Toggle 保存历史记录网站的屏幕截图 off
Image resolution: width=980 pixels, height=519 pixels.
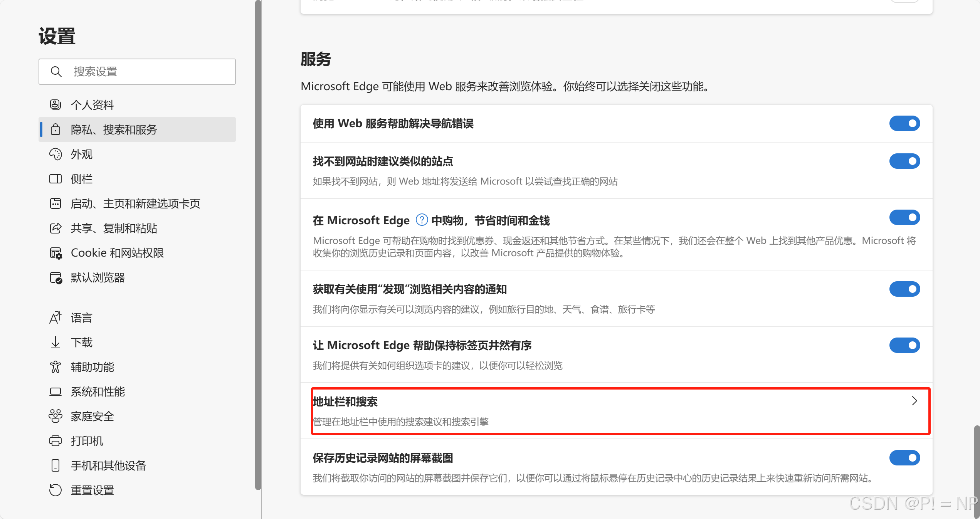click(x=904, y=458)
